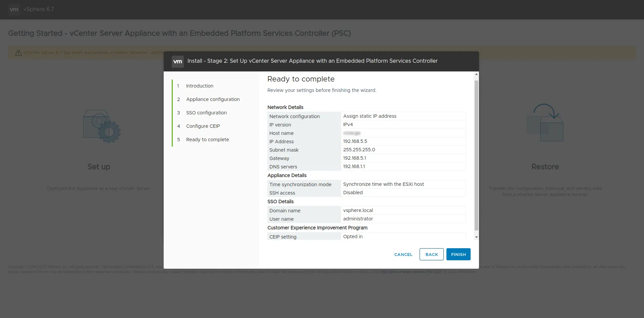Select the Configure CEIP step
The image size is (644, 318).
click(203, 126)
